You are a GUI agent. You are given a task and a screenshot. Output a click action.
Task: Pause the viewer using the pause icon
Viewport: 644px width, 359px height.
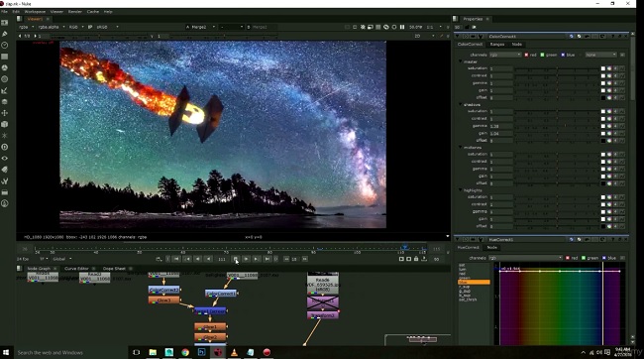pos(402,27)
